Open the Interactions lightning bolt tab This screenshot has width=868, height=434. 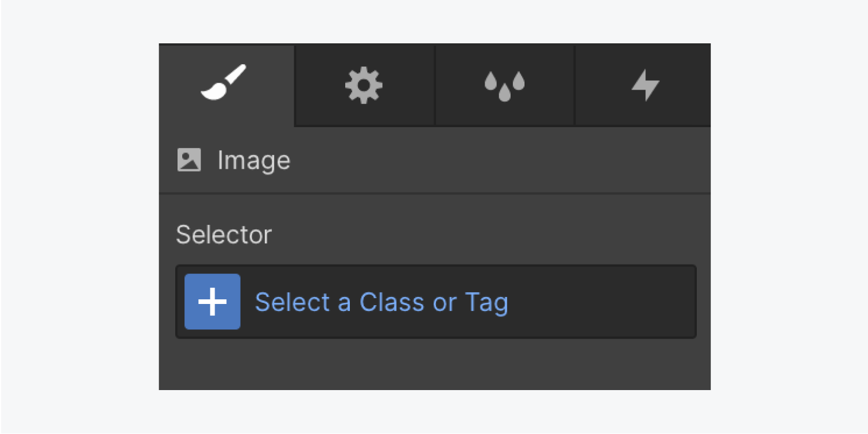coord(643,84)
